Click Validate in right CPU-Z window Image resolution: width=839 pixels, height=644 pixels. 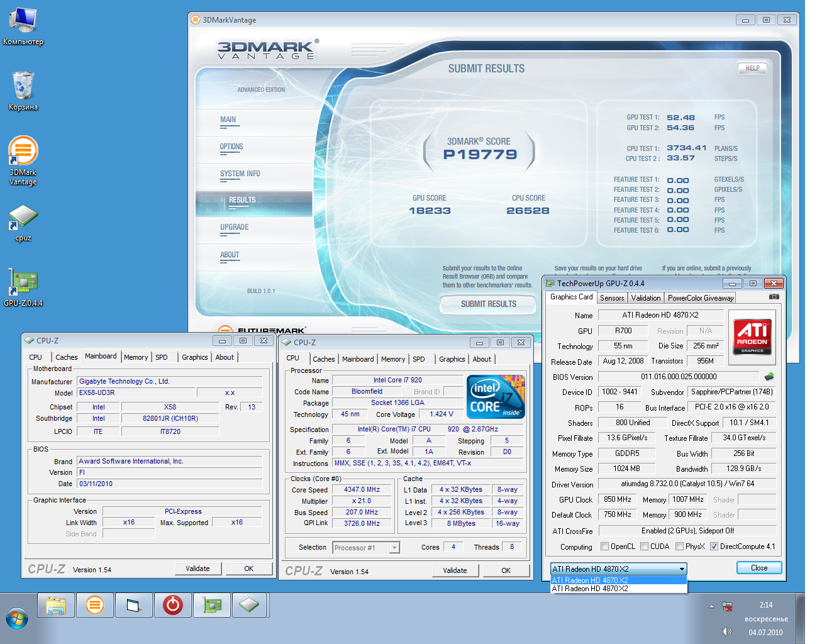pos(455,570)
